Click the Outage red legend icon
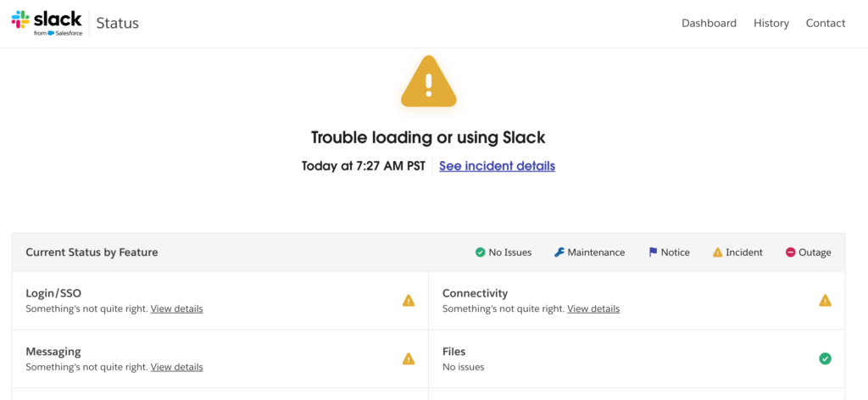This screenshot has height=400, width=868. (791, 253)
